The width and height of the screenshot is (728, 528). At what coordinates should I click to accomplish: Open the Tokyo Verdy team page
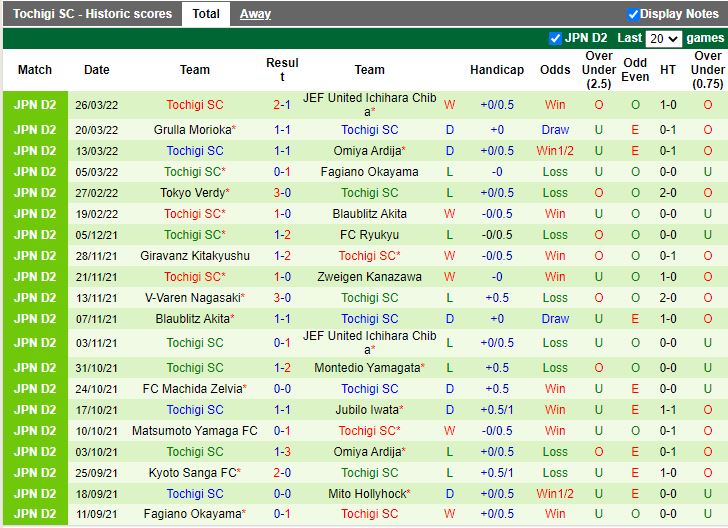[192, 193]
